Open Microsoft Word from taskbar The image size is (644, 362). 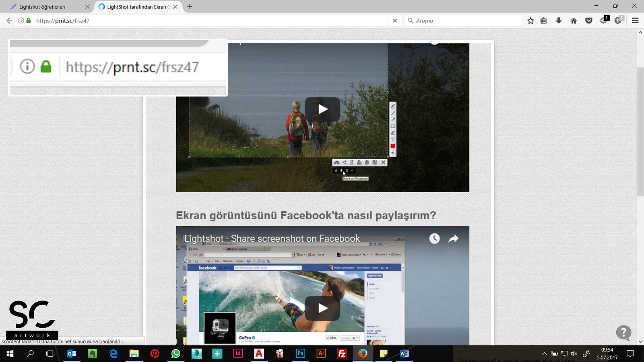pos(405,354)
